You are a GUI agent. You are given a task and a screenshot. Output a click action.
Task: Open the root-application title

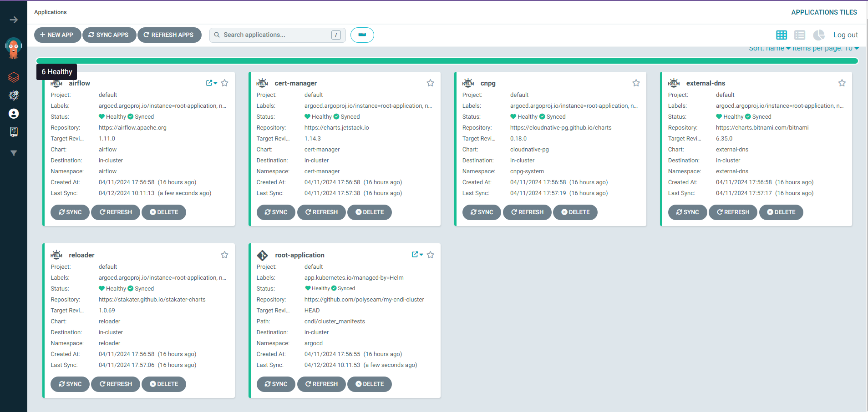coord(299,255)
